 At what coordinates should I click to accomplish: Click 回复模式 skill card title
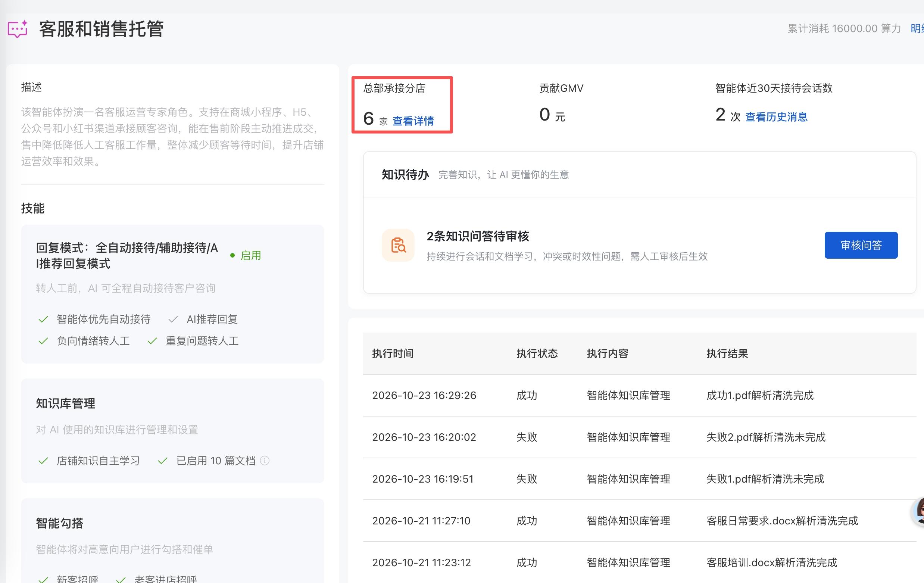pyautogui.click(x=127, y=256)
